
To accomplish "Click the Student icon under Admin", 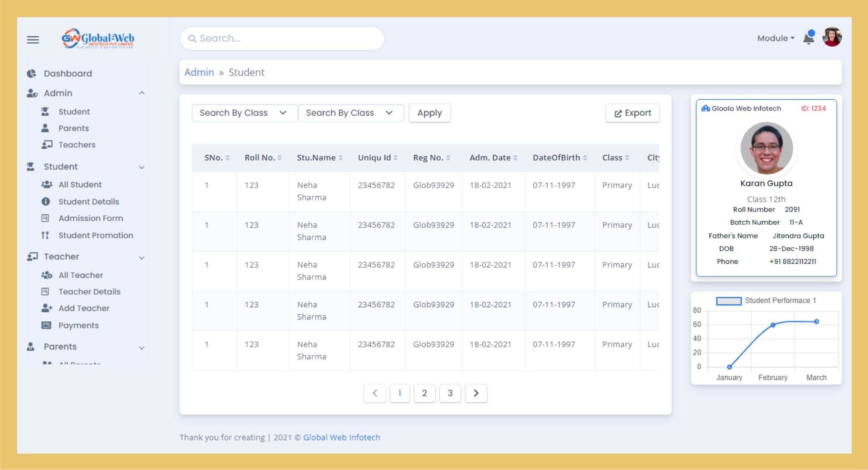I will tap(45, 111).
